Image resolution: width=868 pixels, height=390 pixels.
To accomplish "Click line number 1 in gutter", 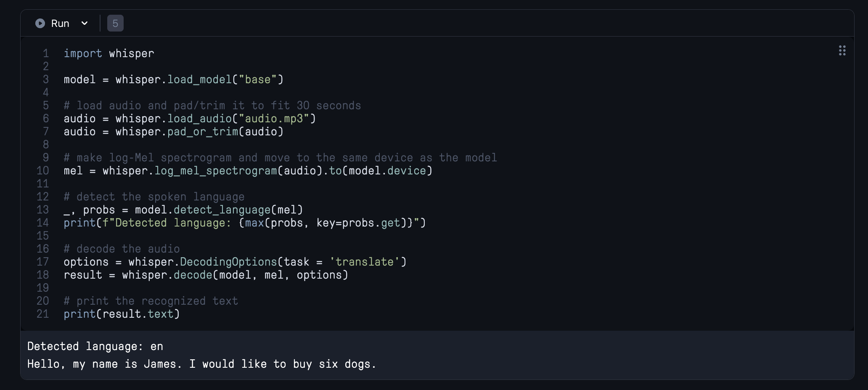I will point(45,53).
